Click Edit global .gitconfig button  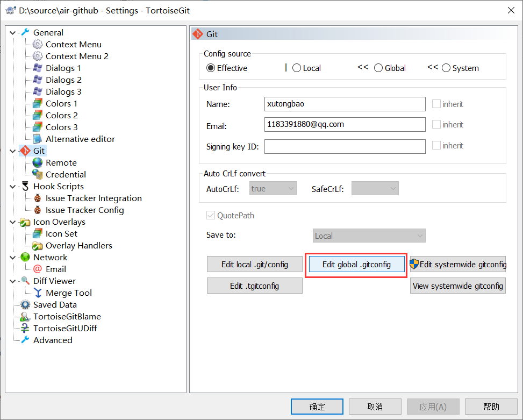[356, 264]
